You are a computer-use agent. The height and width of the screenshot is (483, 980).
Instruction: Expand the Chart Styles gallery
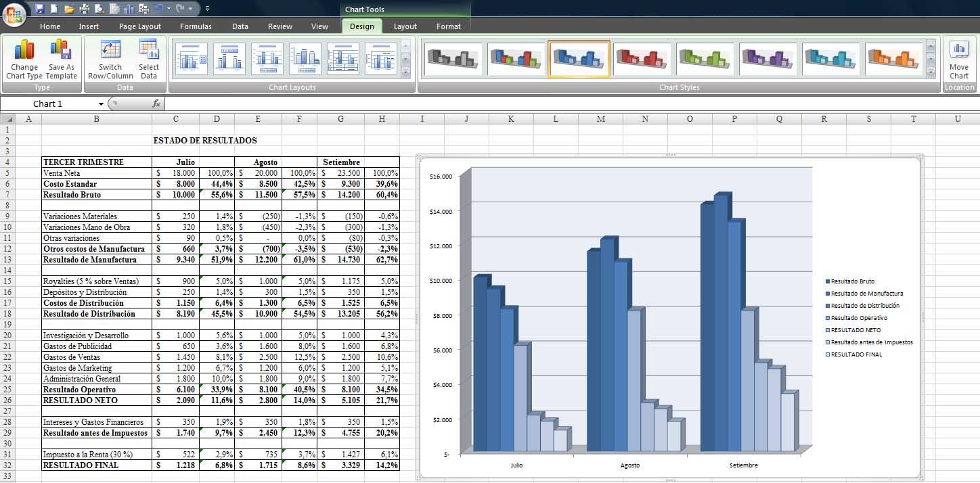point(931,72)
